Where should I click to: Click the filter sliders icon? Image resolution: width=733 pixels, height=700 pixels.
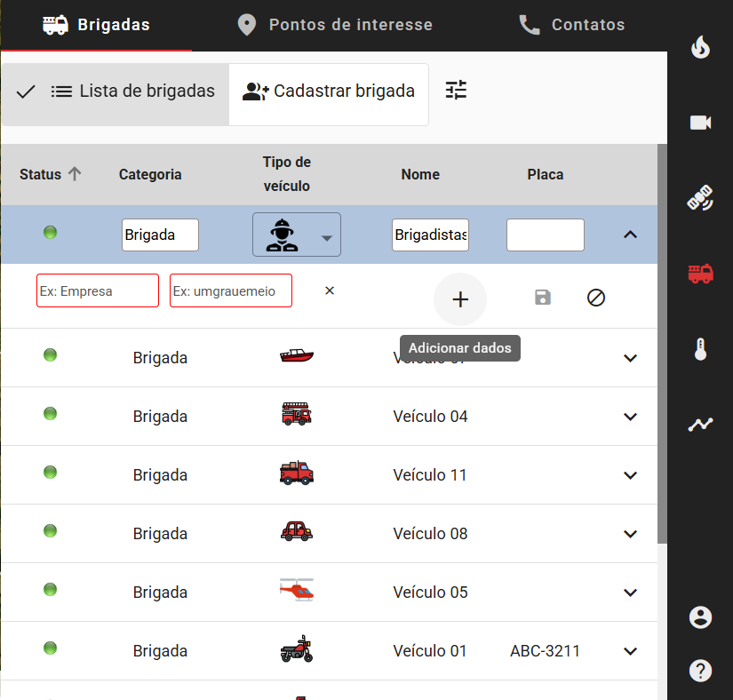coord(456,90)
